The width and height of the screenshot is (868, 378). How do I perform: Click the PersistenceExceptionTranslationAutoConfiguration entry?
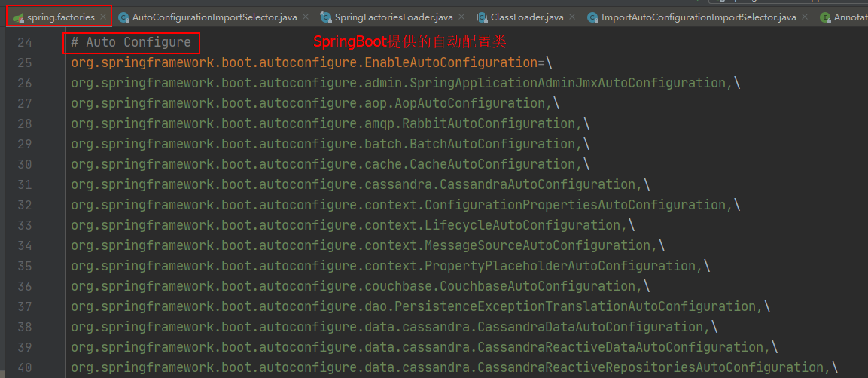point(421,306)
